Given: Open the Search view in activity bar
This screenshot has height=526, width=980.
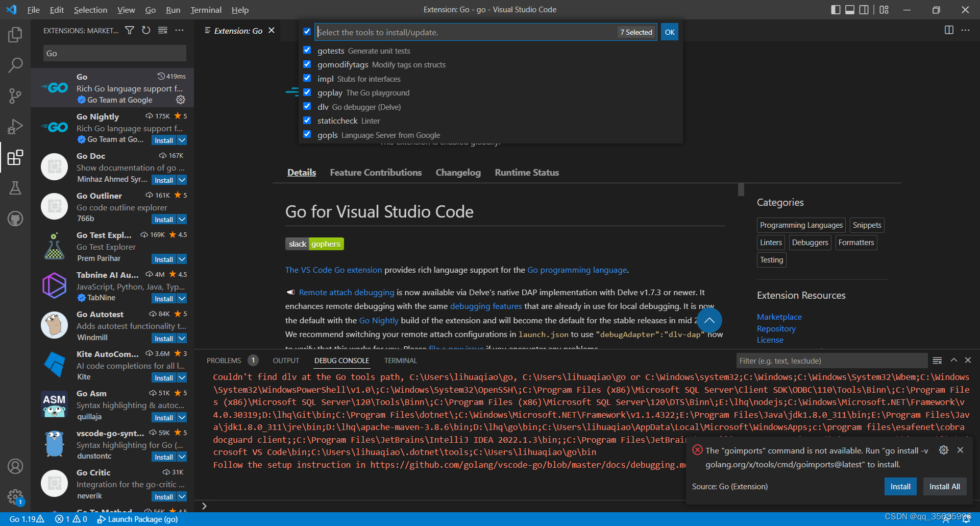Looking at the screenshot, I should 15,65.
